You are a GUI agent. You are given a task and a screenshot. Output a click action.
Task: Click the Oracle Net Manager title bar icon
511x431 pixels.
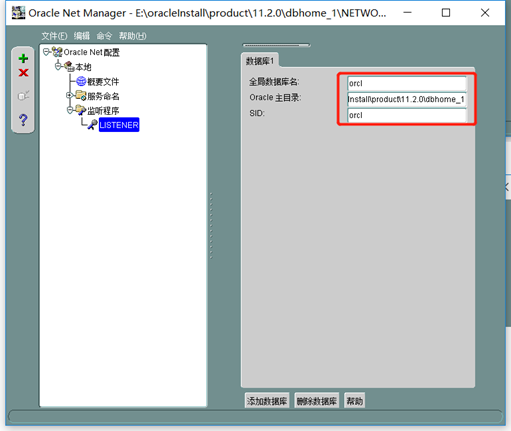tap(18, 13)
